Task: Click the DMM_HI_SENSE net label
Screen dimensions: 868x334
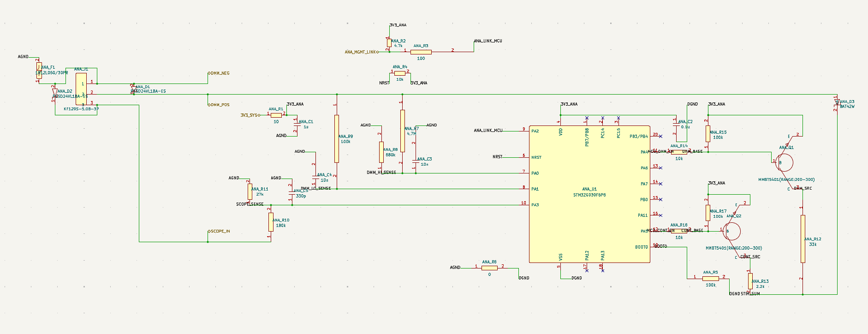Action: point(381,173)
